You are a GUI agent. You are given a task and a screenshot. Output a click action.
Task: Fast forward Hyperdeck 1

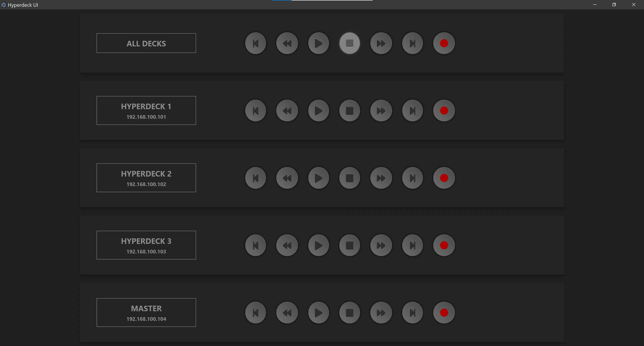pos(381,111)
